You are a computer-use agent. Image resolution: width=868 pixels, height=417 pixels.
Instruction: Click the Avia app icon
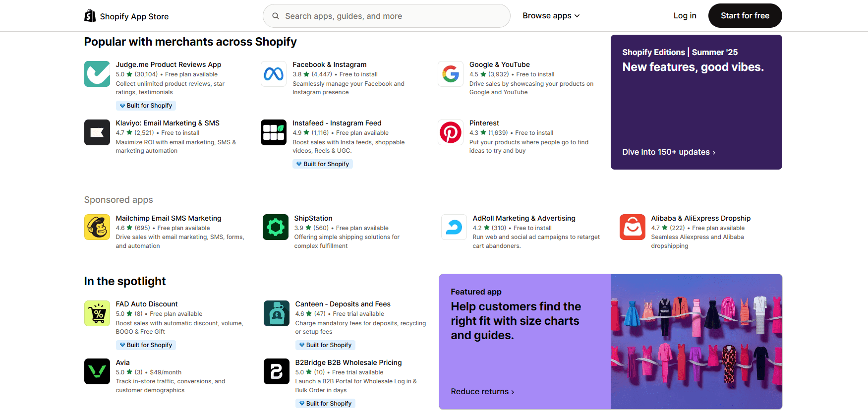97,371
